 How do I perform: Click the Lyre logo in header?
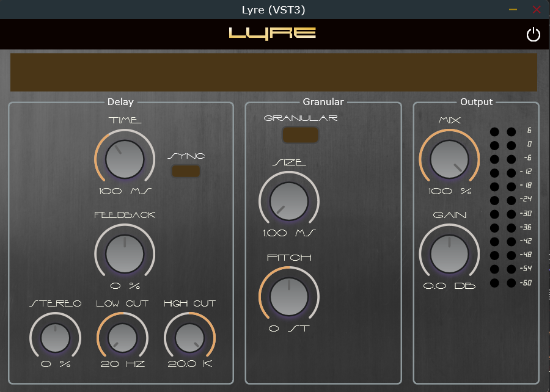pos(273,33)
